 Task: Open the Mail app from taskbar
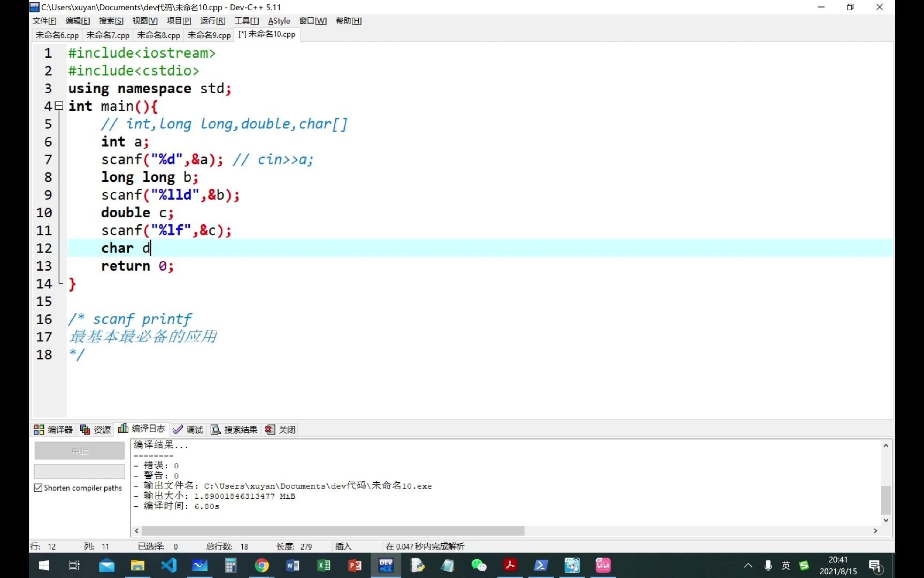[106, 565]
